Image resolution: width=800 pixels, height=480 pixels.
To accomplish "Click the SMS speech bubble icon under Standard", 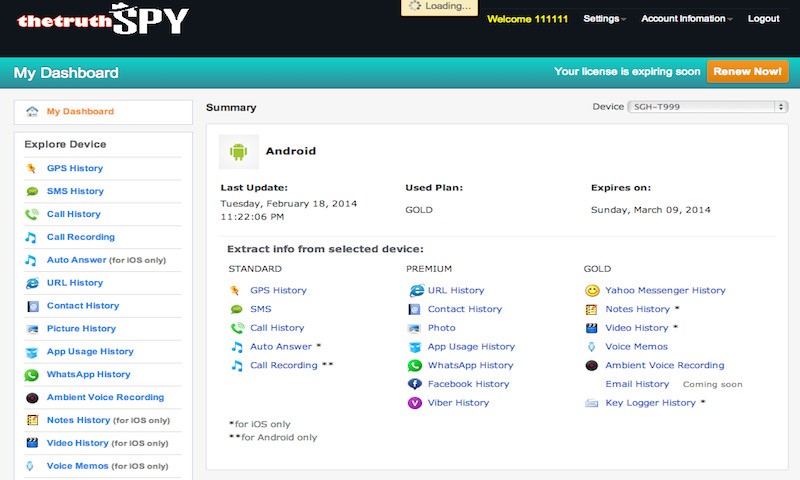I will point(237,309).
